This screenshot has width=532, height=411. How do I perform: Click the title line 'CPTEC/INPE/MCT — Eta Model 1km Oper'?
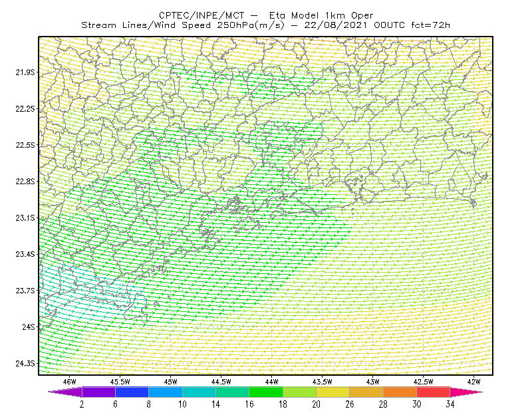click(266, 15)
